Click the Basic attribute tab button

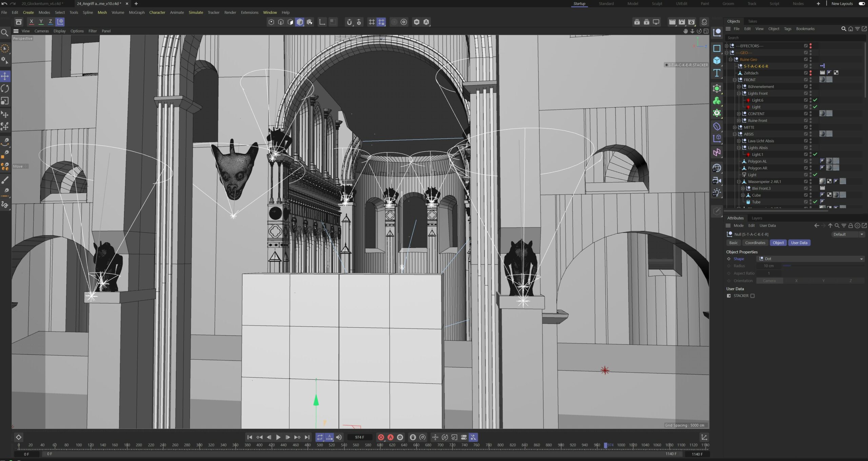(733, 243)
